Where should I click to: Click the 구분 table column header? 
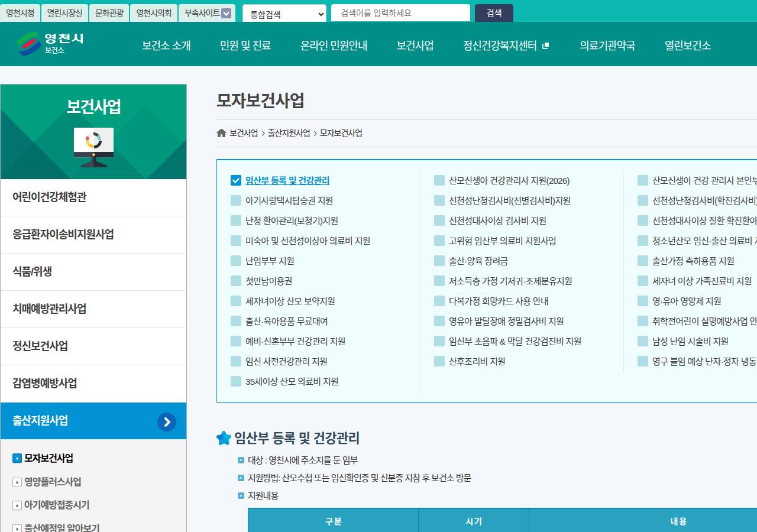(x=333, y=521)
